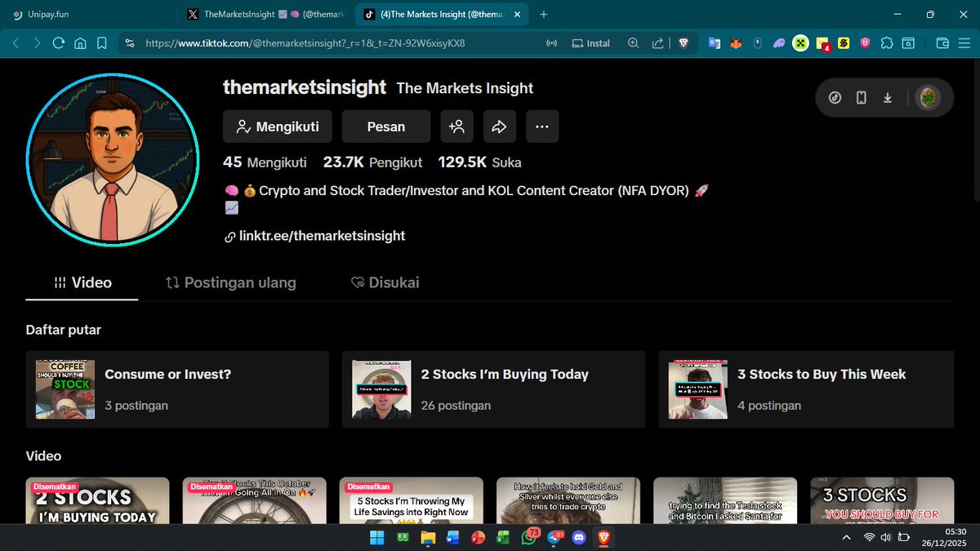Share this page using the browser share icon
The height and width of the screenshot is (551, 980).
(x=657, y=43)
